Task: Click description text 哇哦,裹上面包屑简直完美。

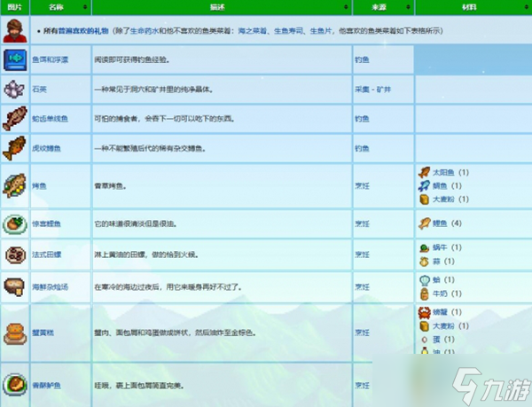Action: tap(139, 386)
